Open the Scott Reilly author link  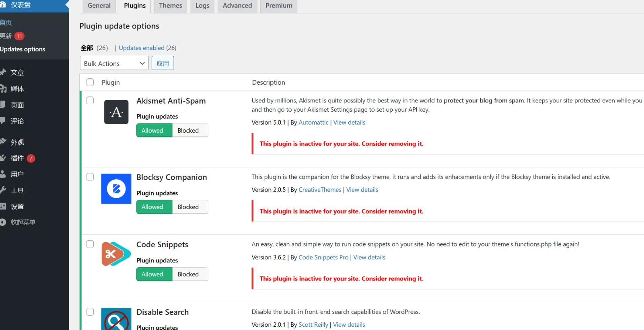(x=313, y=324)
